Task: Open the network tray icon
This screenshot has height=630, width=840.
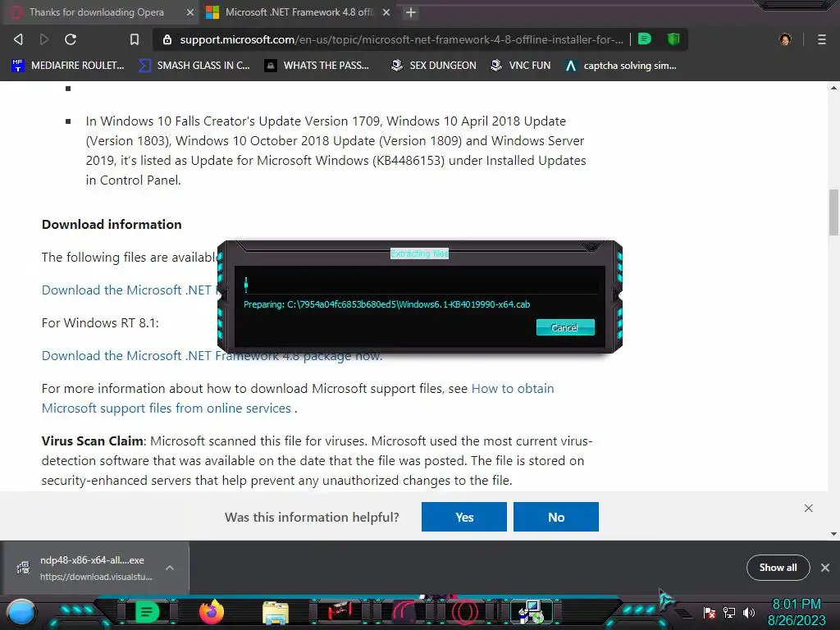Action: (x=729, y=613)
